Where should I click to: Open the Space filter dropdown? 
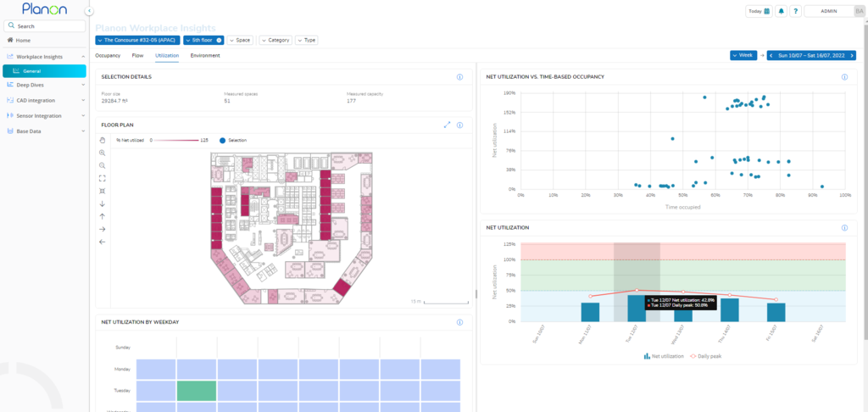point(240,41)
